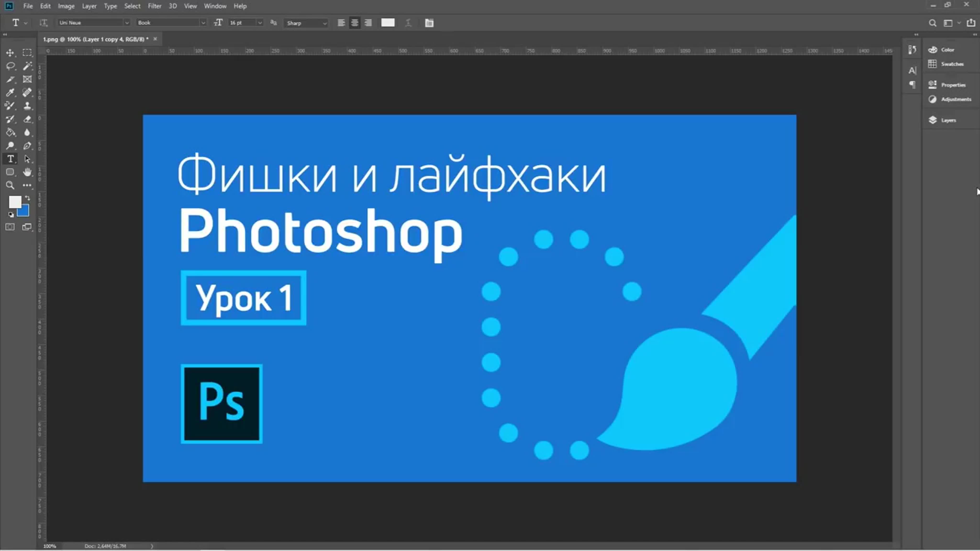Click the font size icon in options bar

click(x=218, y=23)
